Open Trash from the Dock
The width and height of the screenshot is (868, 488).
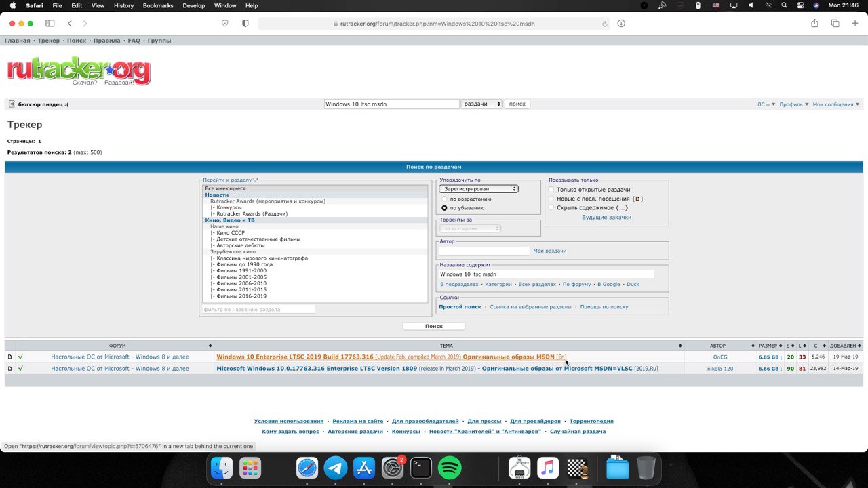coord(646,468)
